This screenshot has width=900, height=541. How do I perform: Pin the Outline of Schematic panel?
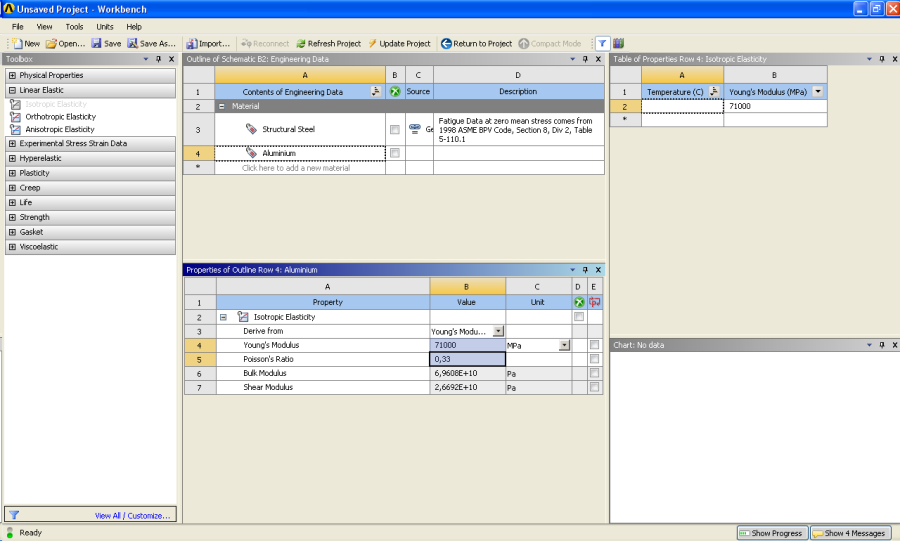click(x=585, y=59)
